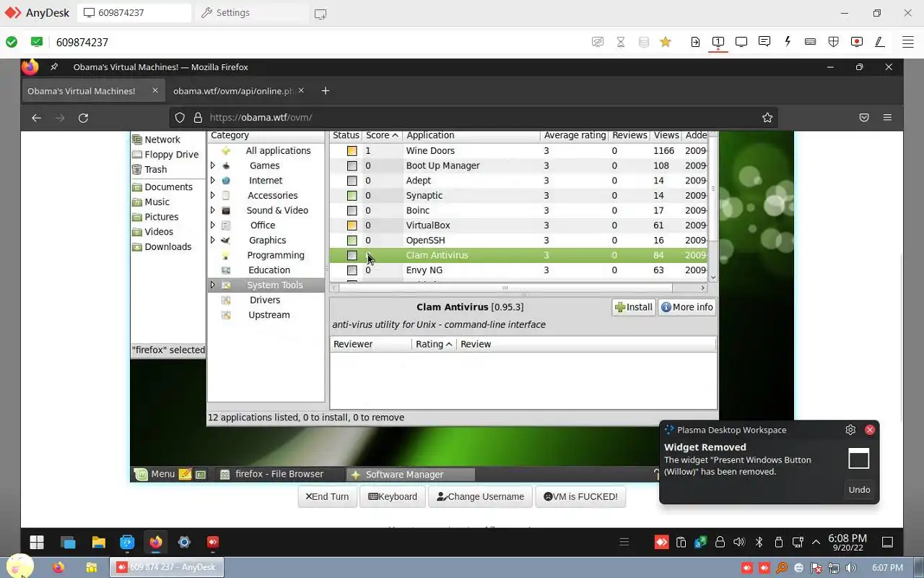
Task: Click the Firefox back arrow
Action: pos(36,117)
